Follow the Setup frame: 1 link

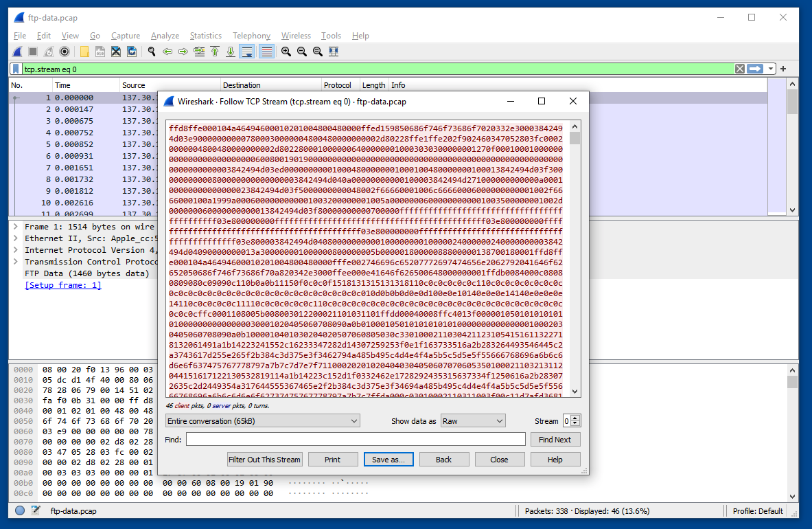tap(63, 285)
